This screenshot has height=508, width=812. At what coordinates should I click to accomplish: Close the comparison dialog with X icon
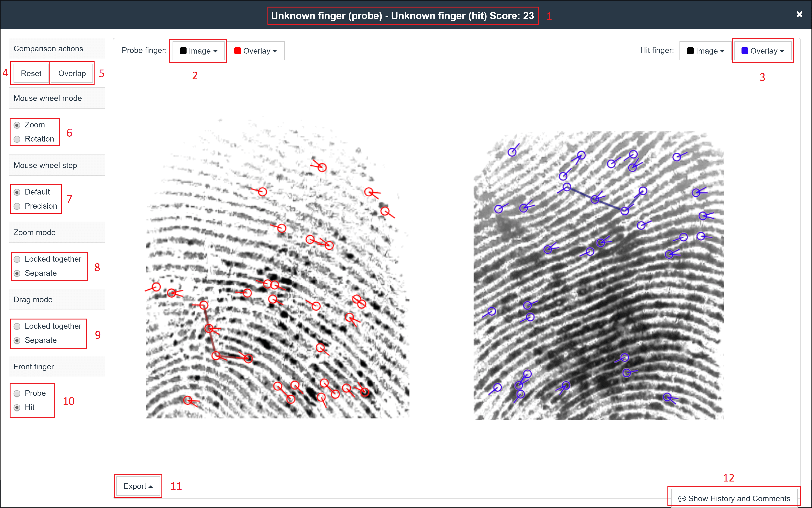pyautogui.click(x=799, y=14)
